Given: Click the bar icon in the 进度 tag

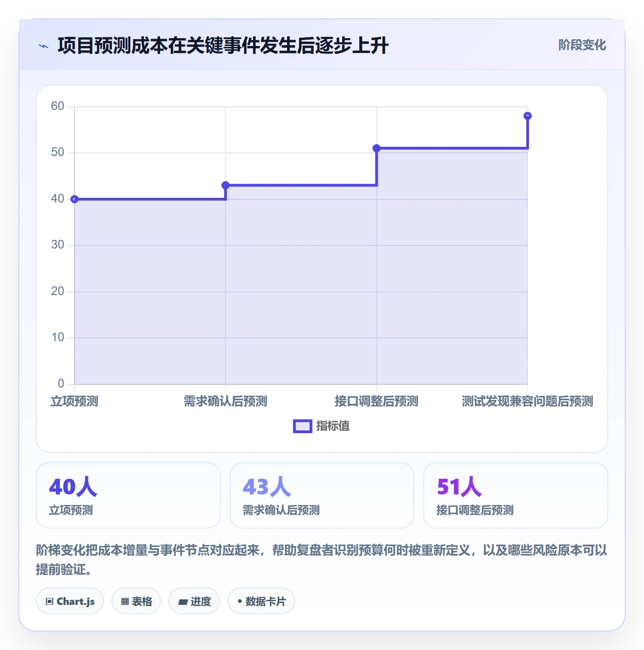Looking at the screenshot, I should [x=183, y=602].
